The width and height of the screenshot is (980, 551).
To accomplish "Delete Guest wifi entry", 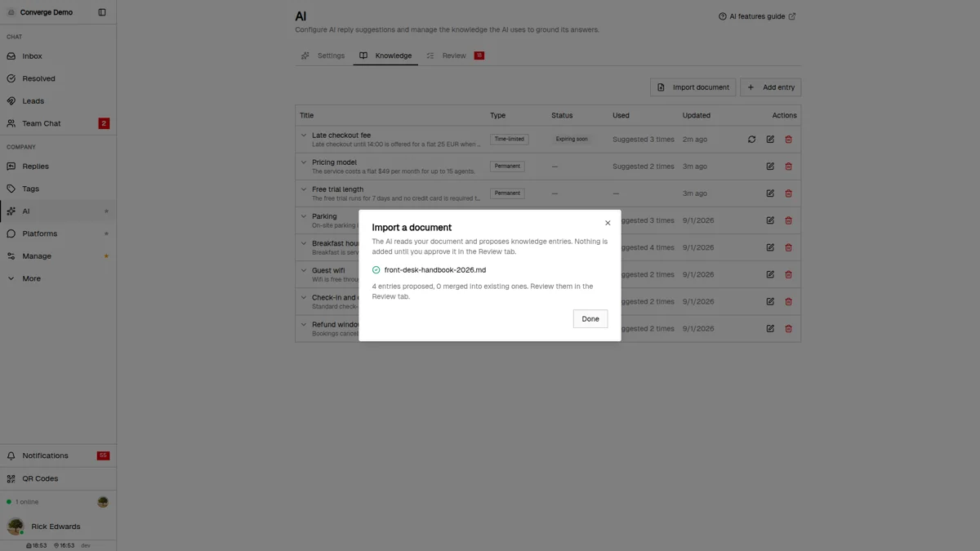I will click(x=788, y=274).
